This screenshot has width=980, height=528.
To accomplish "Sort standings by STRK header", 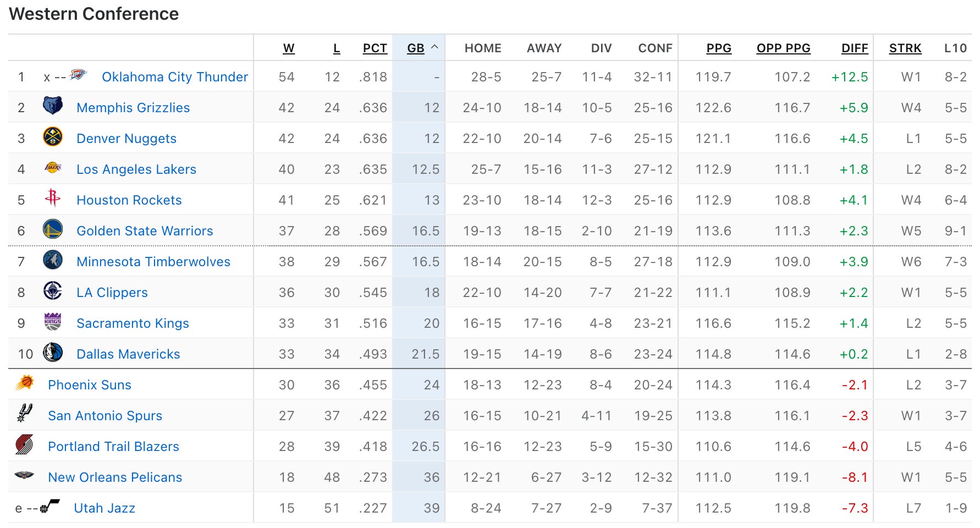I will [x=905, y=48].
